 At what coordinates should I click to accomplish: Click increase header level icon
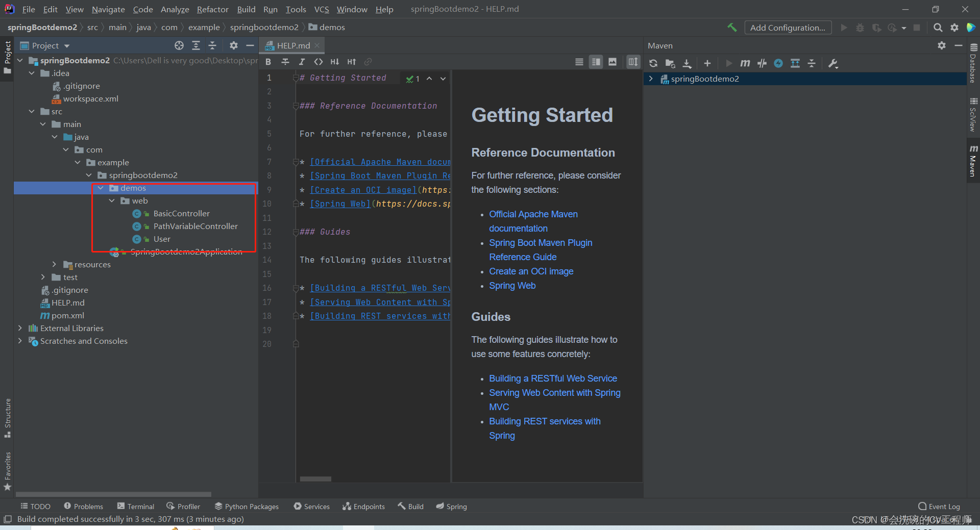coord(352,62)
